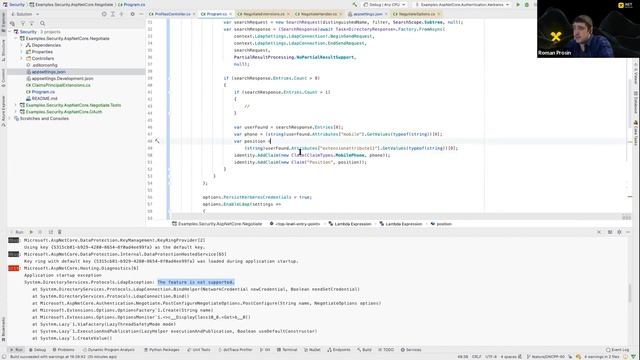Select .editorconfig file in tree
Screen dimensions: 640x360
tap(42, 65)
